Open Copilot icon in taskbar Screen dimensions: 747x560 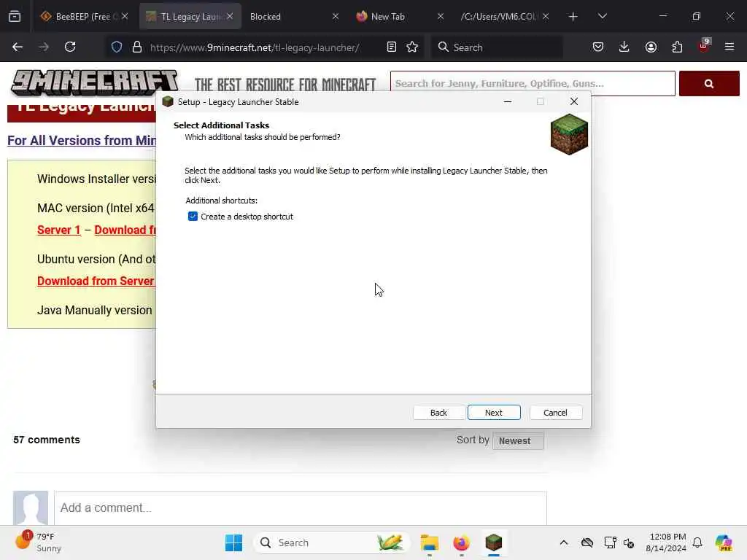click(723, 542)
